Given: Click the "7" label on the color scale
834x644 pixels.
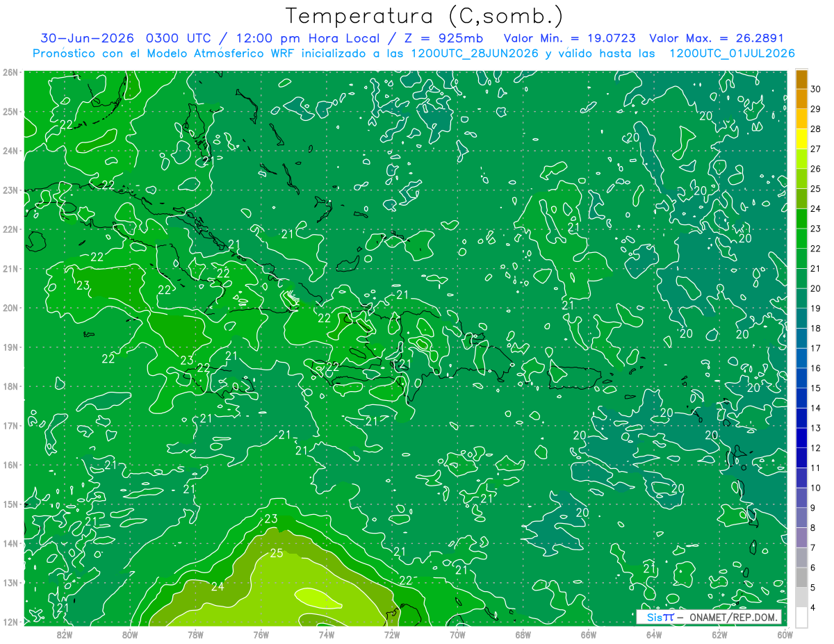Looking at the screenshot, I should pyautogui.click(x=813, y=547).
